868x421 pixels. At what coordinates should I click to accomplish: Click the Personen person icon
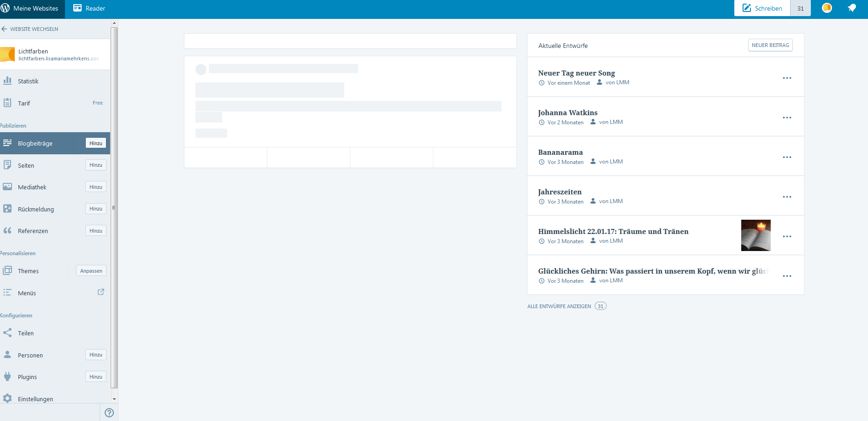7,355
